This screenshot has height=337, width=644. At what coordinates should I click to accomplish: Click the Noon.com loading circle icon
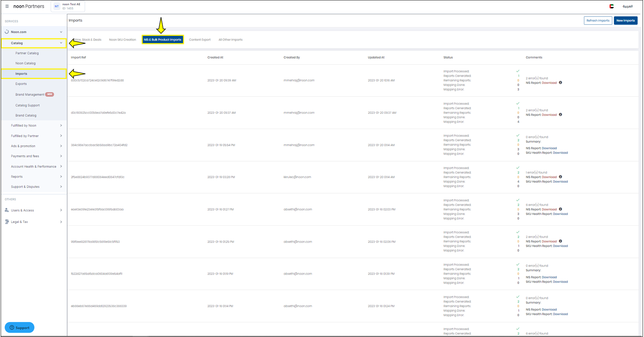(7, 32)
